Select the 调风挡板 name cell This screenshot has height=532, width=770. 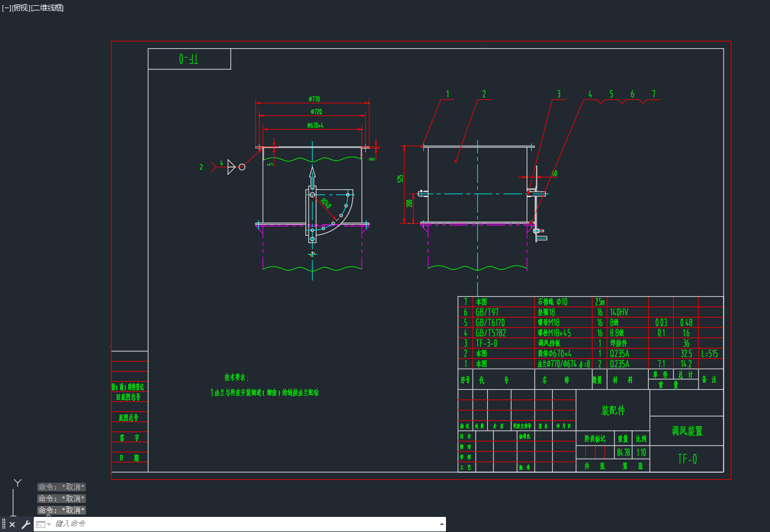[549, 343]
